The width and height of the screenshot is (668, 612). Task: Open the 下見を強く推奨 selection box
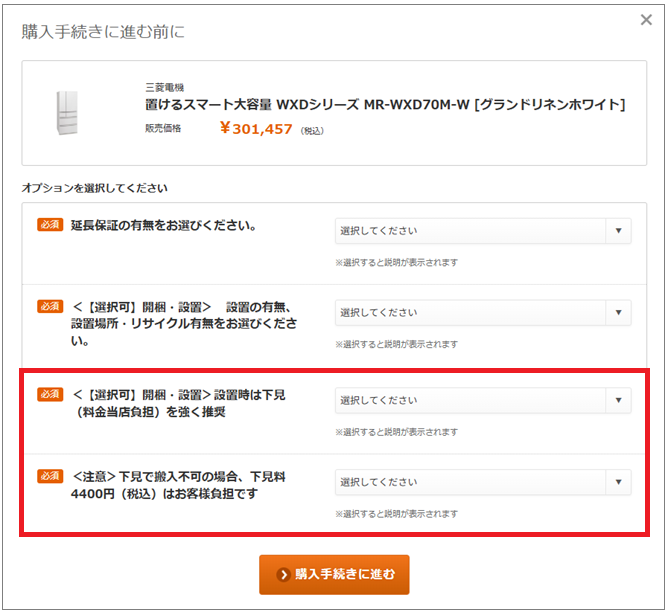point(470,400)
